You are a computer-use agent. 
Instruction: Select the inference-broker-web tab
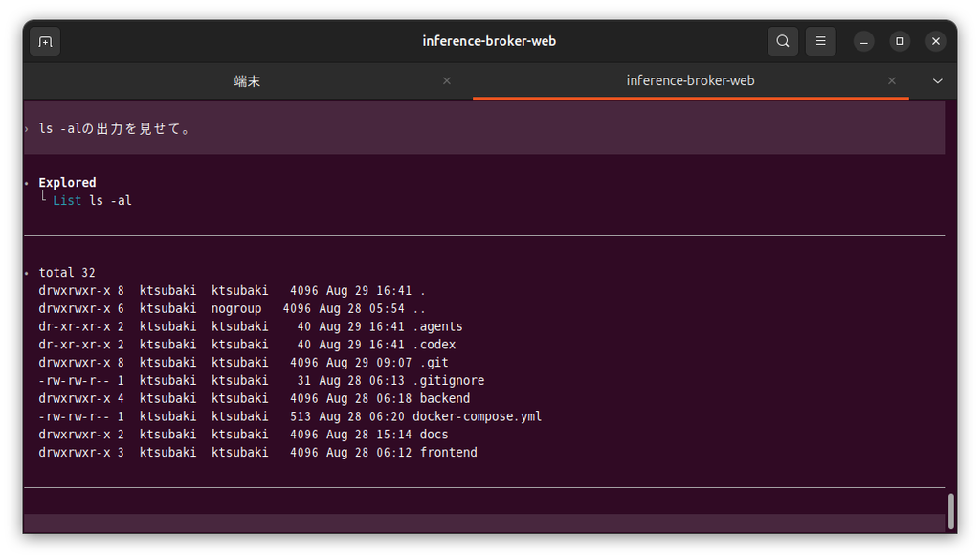click(691, 80)
